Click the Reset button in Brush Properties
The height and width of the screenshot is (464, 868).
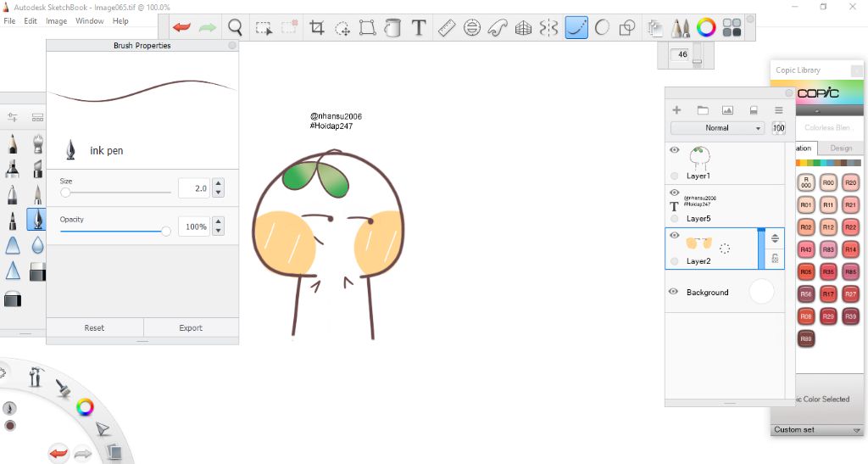click(x=94, y=328)
